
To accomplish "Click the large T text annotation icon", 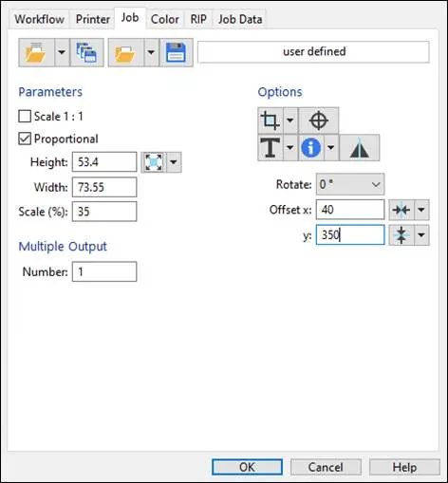I will pos(271,147).
